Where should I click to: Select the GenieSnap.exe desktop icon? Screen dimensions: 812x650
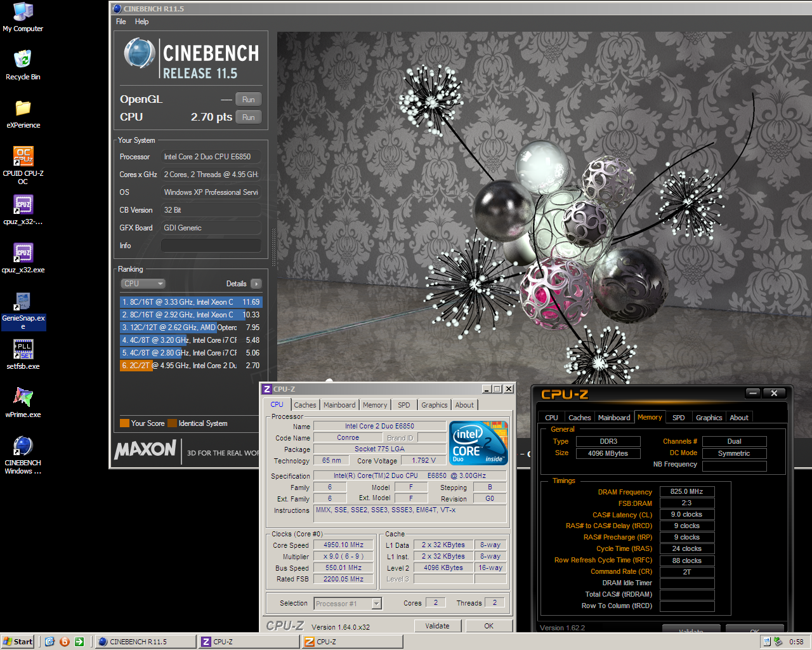(x=23, y=311)
